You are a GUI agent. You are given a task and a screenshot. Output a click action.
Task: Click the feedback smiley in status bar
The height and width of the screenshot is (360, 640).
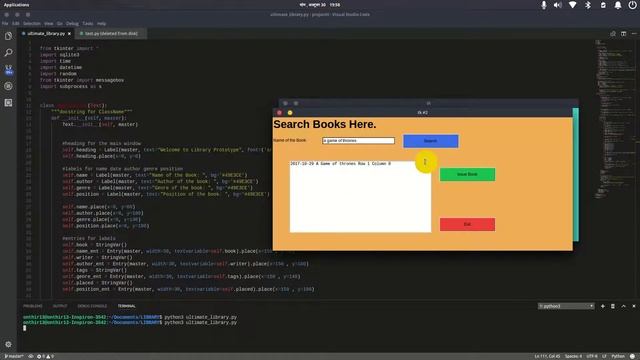(x=633, y=356)
